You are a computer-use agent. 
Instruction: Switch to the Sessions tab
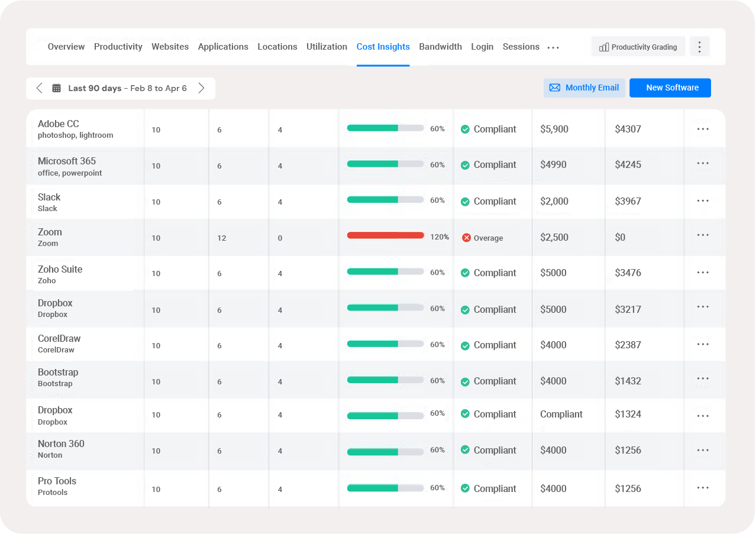(x=521, y=47)
